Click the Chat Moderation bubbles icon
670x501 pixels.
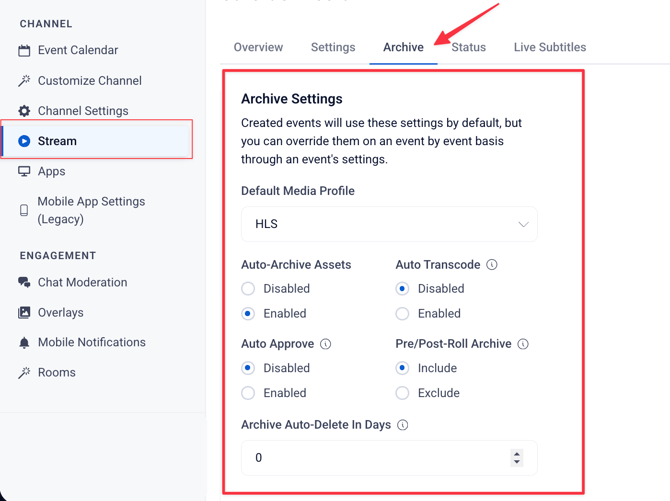(24, 282)
